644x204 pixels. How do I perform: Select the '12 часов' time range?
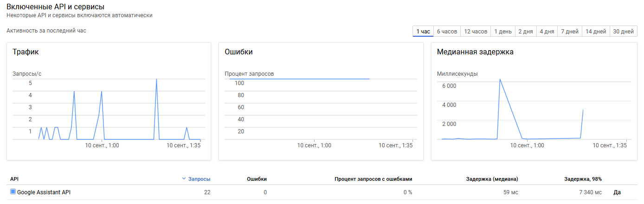point(476,32)
